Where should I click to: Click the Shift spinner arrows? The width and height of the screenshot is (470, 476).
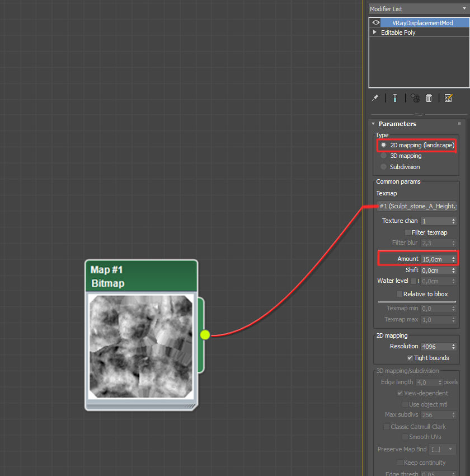point(454,270)
